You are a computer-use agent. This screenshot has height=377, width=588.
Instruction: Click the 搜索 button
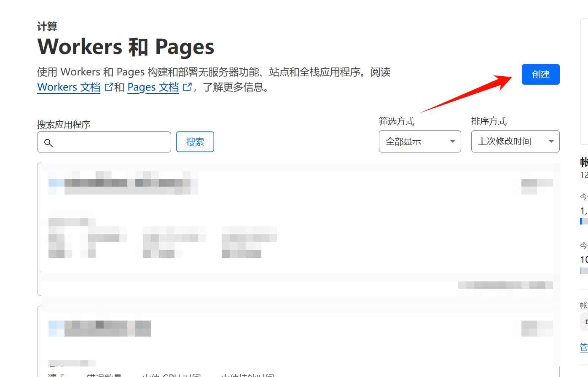coord(195,142)
